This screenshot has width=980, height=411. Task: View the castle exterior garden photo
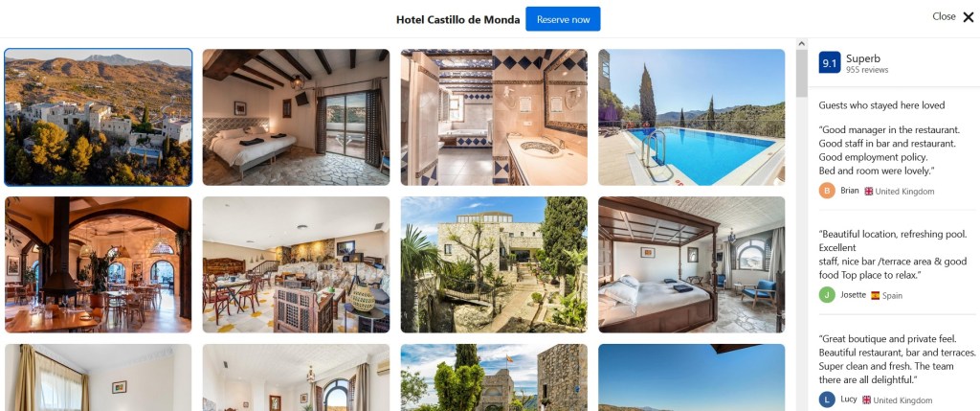tap(494, 264)
